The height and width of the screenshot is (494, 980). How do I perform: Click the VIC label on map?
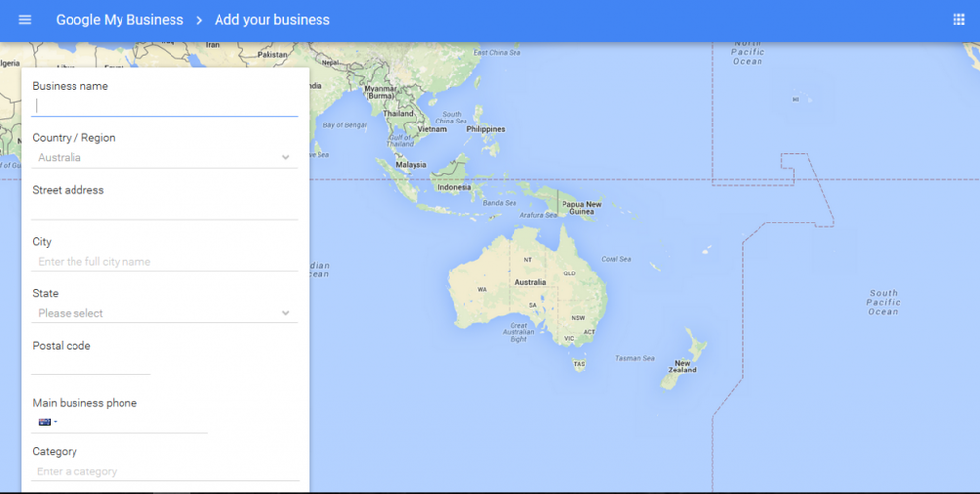(x=569, y=338)
